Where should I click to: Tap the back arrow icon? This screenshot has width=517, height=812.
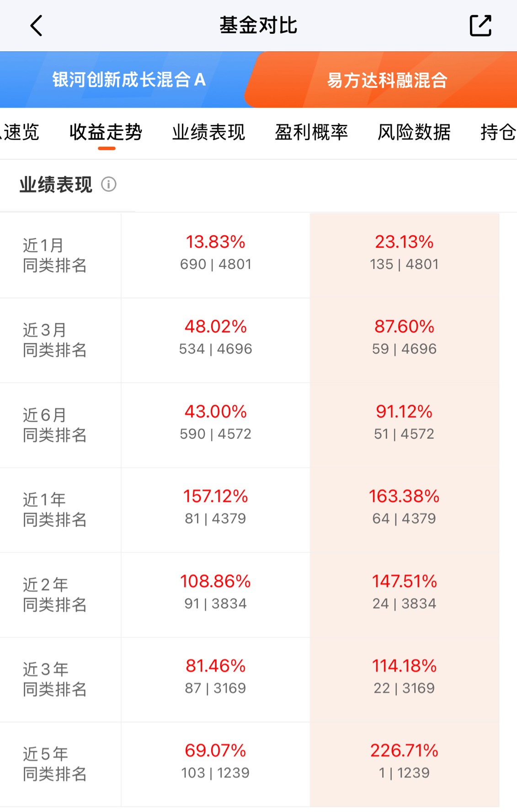(36, 26)
